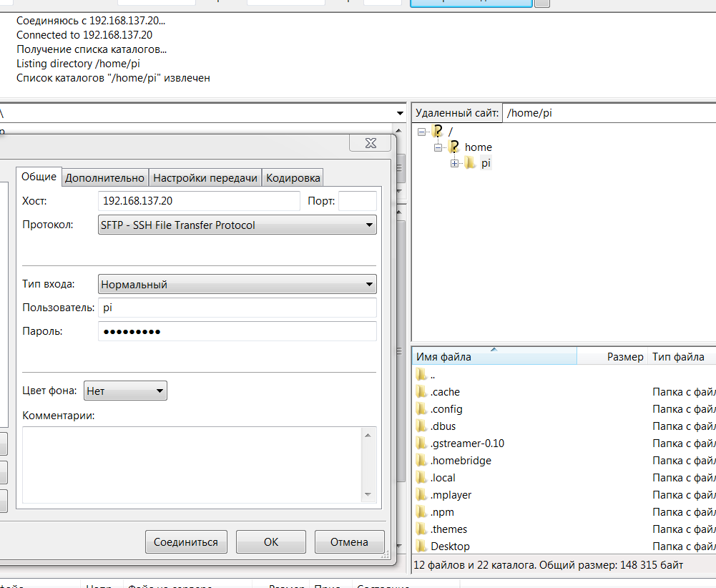Sort by Размер column header
This screenshot has width=716, height=588.
612,356
